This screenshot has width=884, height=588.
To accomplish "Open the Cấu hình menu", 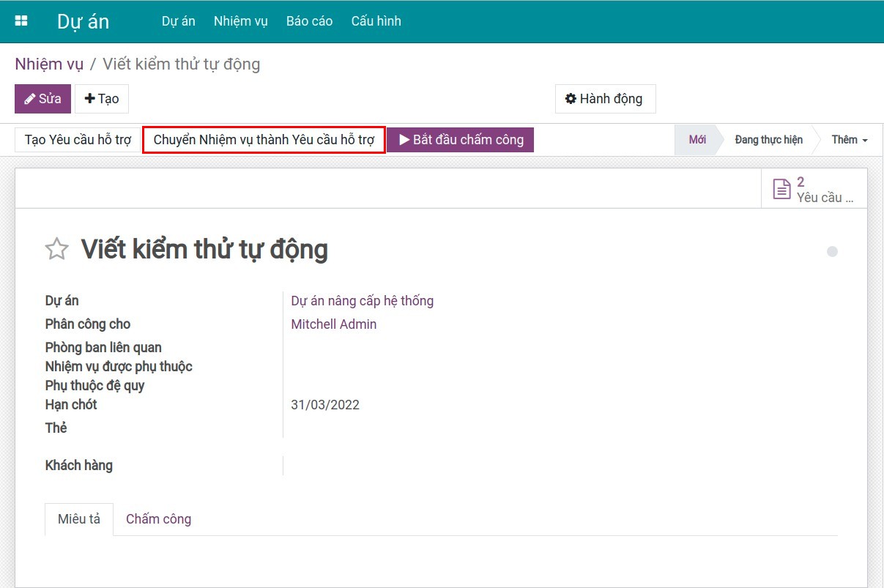I will (376, 21).
